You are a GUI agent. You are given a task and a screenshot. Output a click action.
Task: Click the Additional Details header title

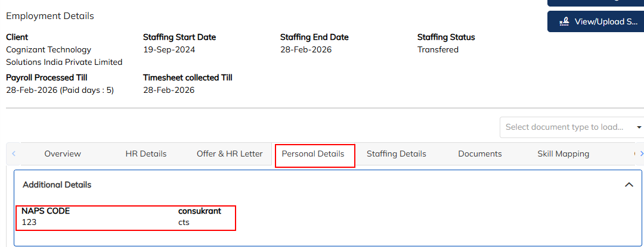(x=57, y=185)
